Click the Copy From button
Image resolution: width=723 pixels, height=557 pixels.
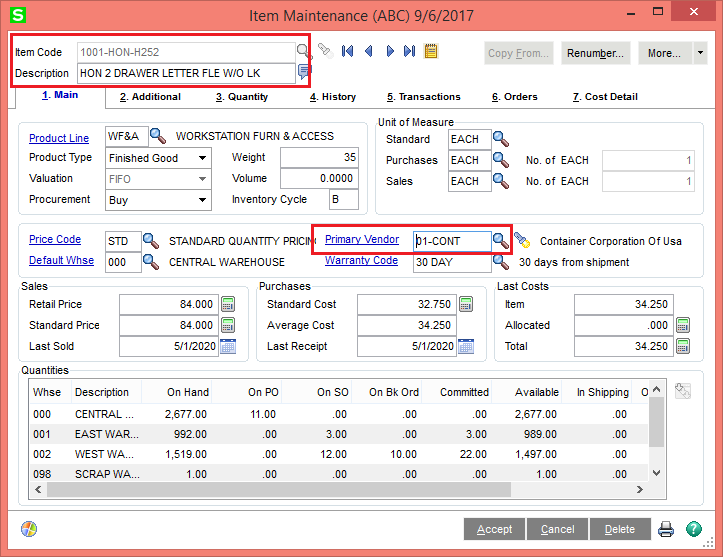pos(518,53)
